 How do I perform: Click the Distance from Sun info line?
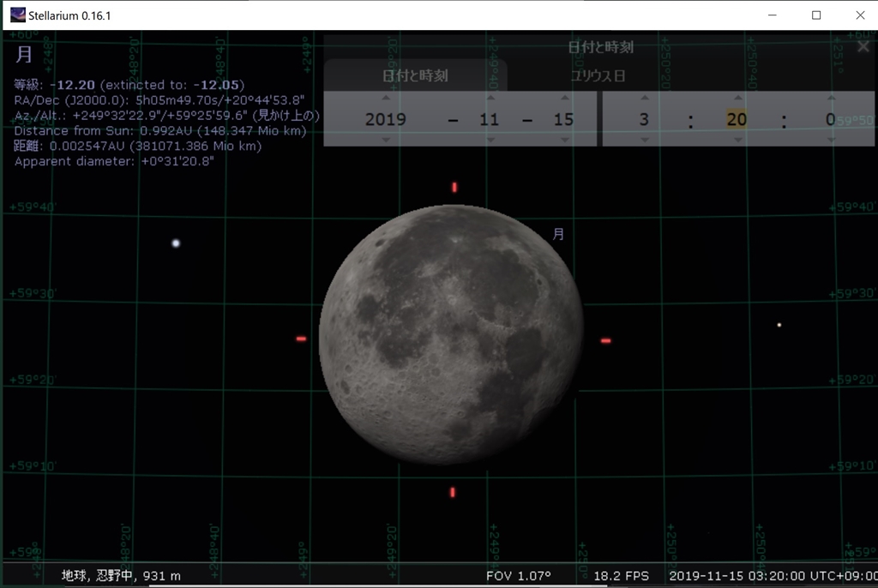[x=160, y=130]
